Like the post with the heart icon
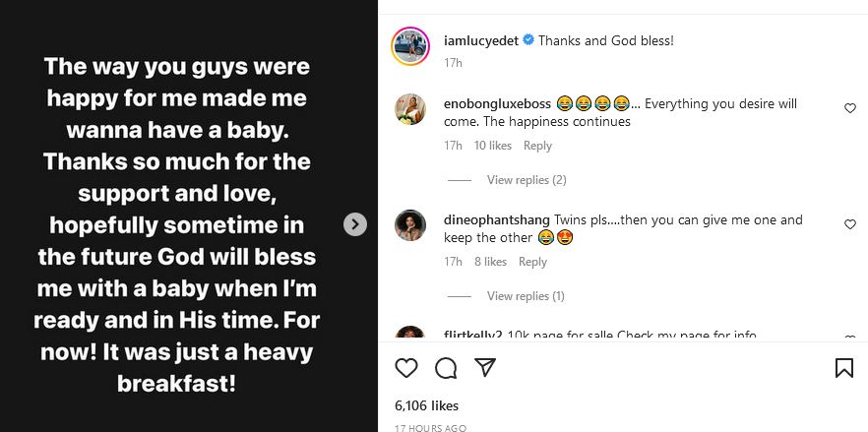868x432 pixels. (405, 368)
